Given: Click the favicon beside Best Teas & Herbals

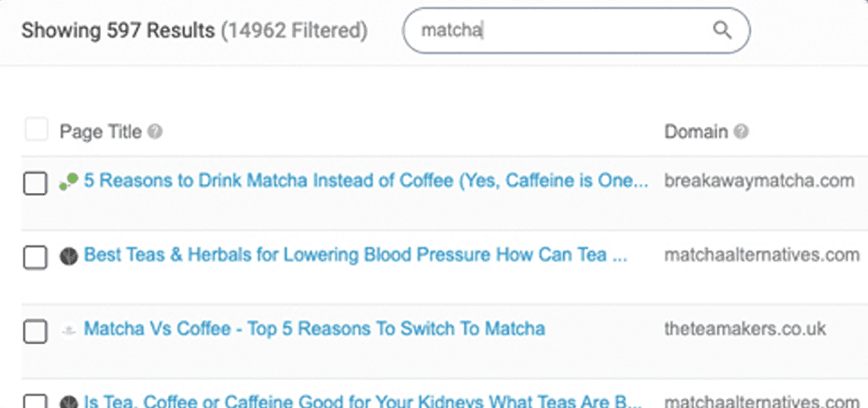Looking at the screenshot, I should coord(68,256).
